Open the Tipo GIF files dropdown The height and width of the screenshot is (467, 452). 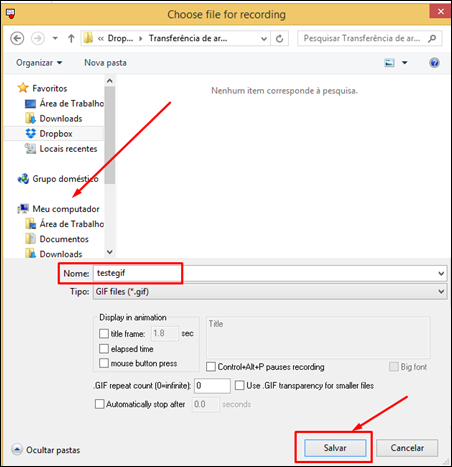(x=270, y=292)
